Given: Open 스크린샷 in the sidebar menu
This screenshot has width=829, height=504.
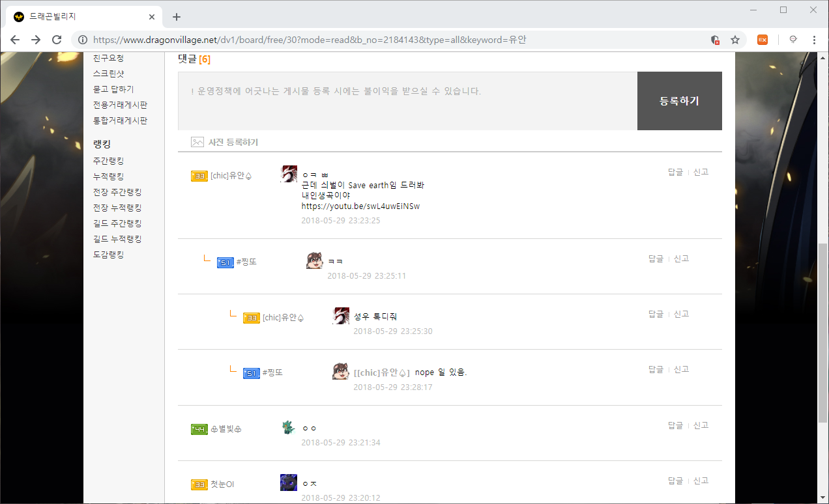Looking at the screenshot, I should point(108,74).
